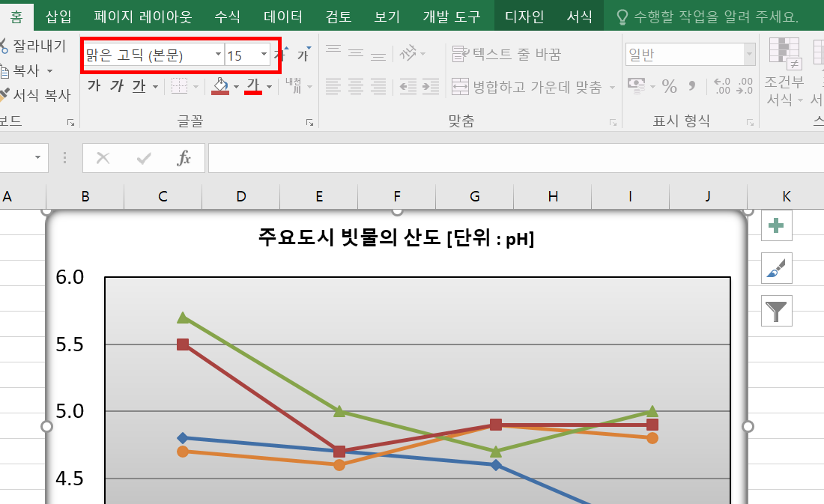The image size is (824, 504).
Task: Open the 일반 number format dropdown
Action: point(749,55)
